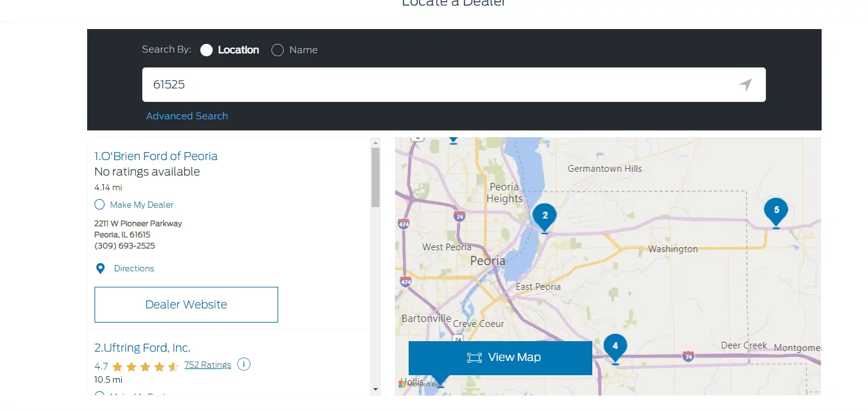Open O'Brien Ford of Peoria dealer link
Viewport: 868px width, 411px height.
tap(156, 156)
